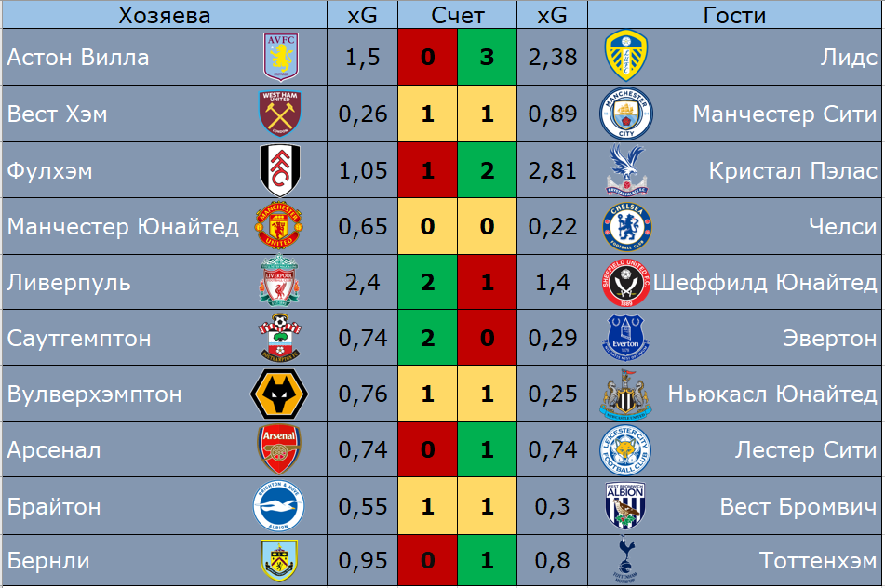Select the Wolverhampton wolf logo

(x=278, y=394)
